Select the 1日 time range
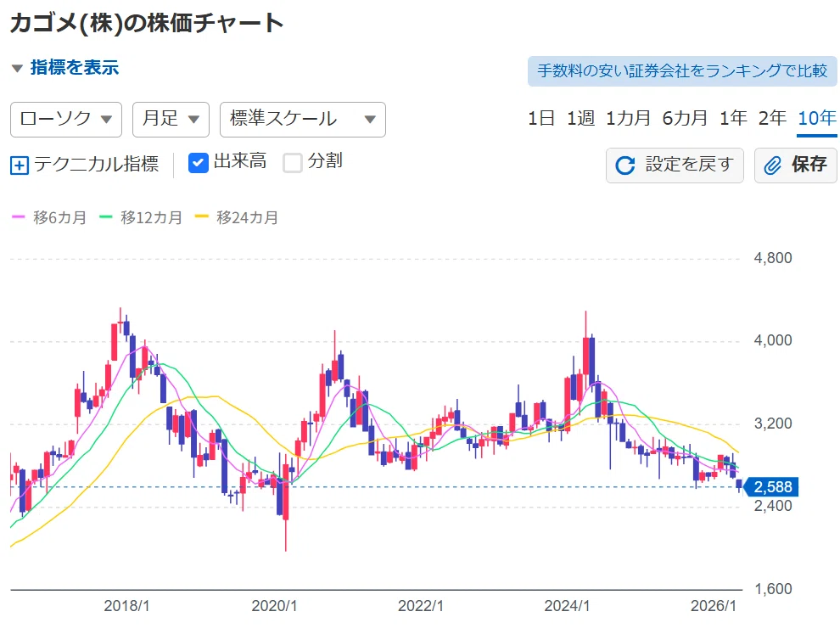The height and width of the screenshot is (634, 840). pyautogui.click(x=540, y=118)
